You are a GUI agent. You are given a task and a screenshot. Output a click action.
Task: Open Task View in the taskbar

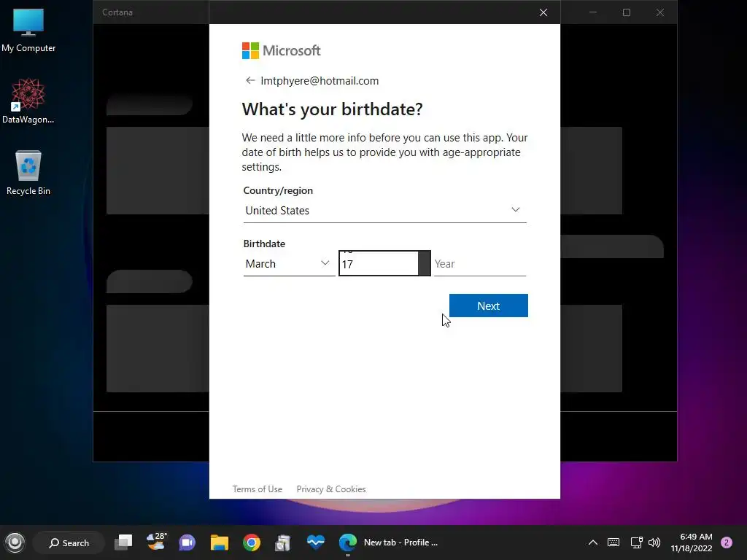tap(123, 542)
